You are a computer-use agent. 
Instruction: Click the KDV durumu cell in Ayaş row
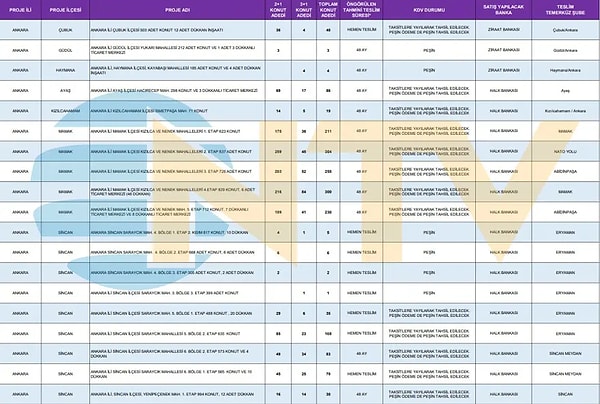(429, 91)
